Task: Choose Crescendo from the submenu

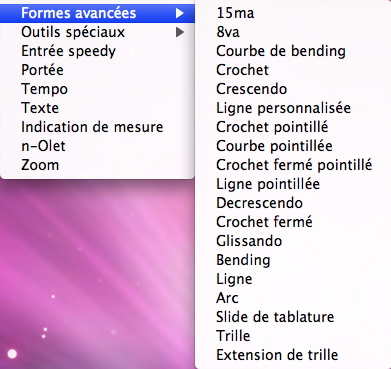Action: pos(293,89)
